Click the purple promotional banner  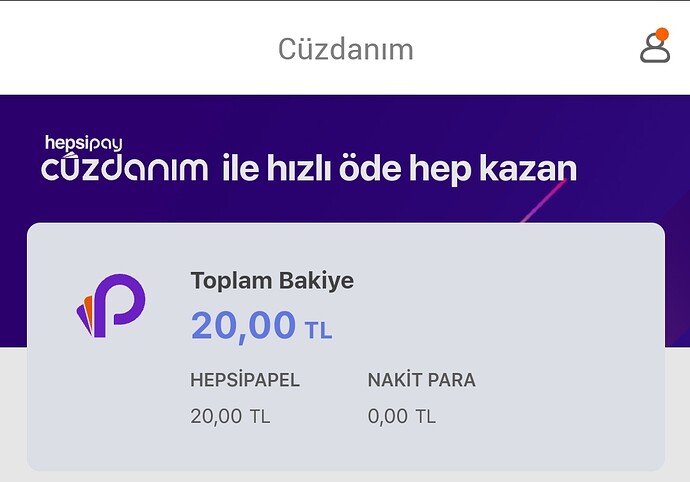point(345,158)
